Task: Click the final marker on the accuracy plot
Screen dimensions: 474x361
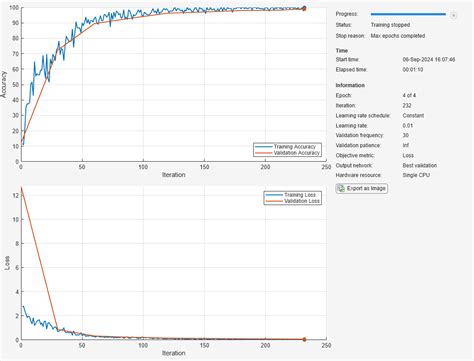Action: click(x=304, y=8)
